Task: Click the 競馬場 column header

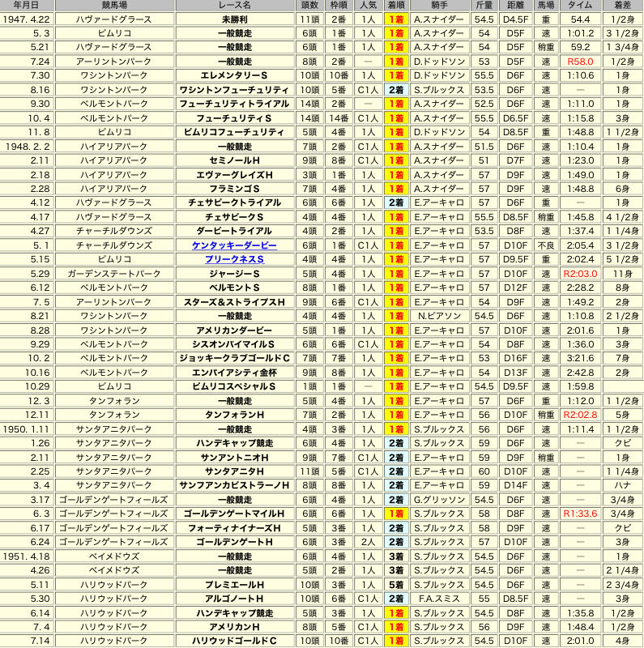Action: pos(114,5)
